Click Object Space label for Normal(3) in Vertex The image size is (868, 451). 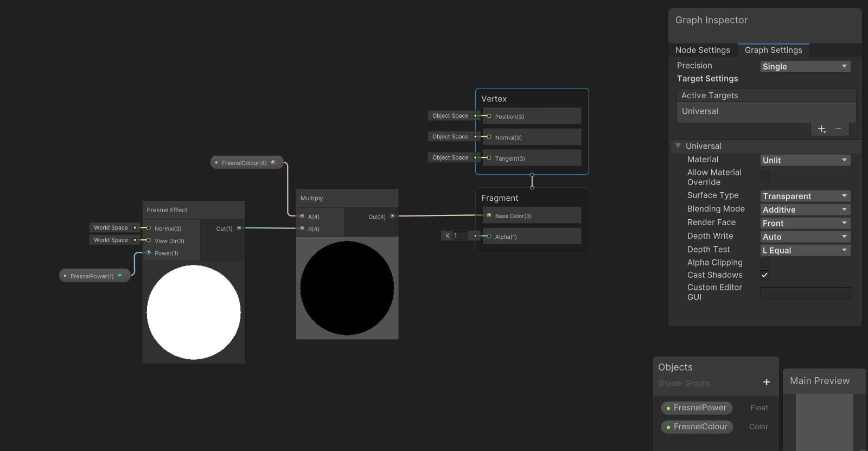[x=450, y=137]
